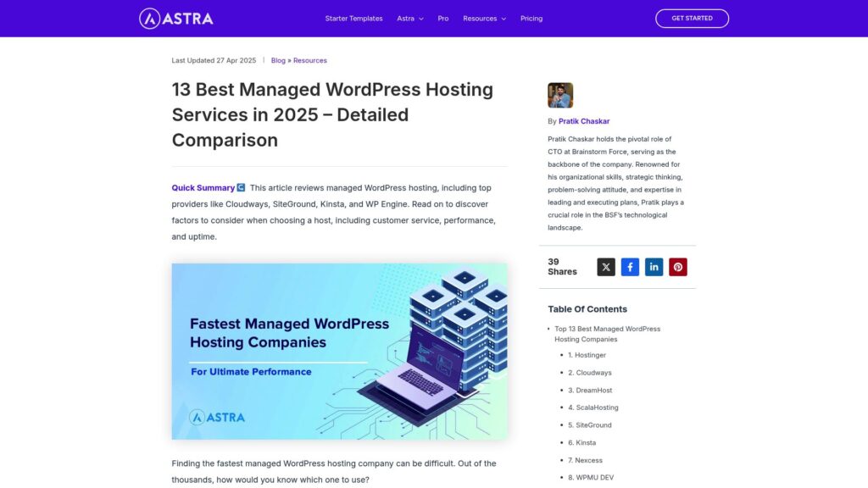Go to the Pricing page
Screen dimensions: 868x488
click(x=531, y=19)
